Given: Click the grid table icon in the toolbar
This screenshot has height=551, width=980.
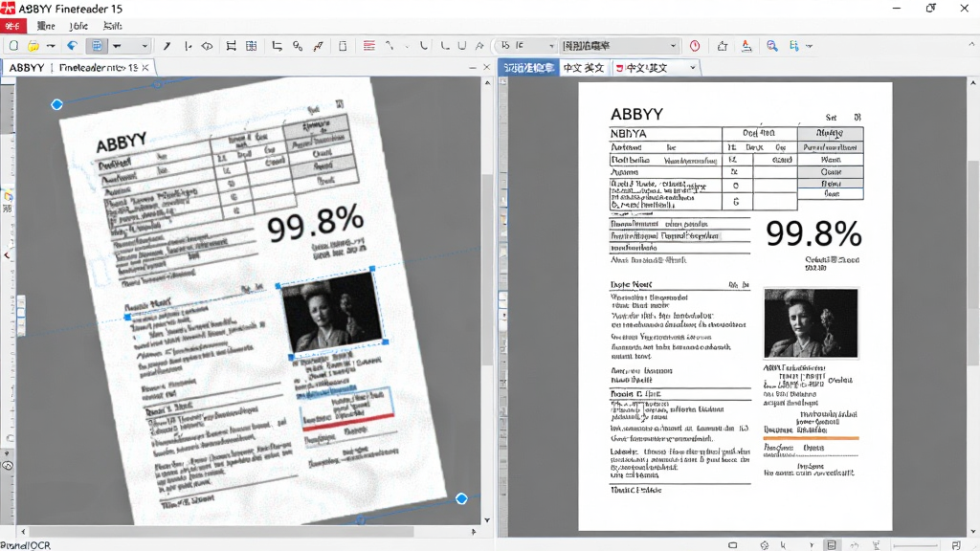Looking at the screenshot, I should pos(252,46).
